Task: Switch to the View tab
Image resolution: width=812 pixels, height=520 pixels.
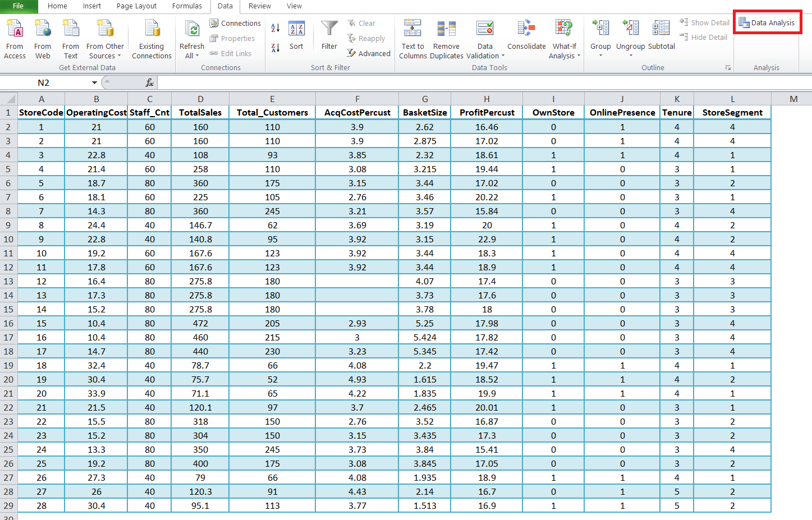Action: coord(294,6)
